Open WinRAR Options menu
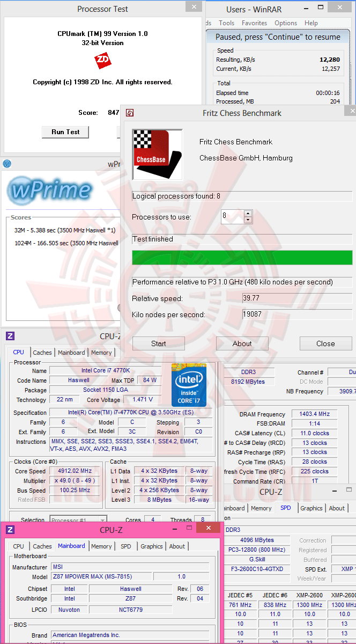 (286, 23)
